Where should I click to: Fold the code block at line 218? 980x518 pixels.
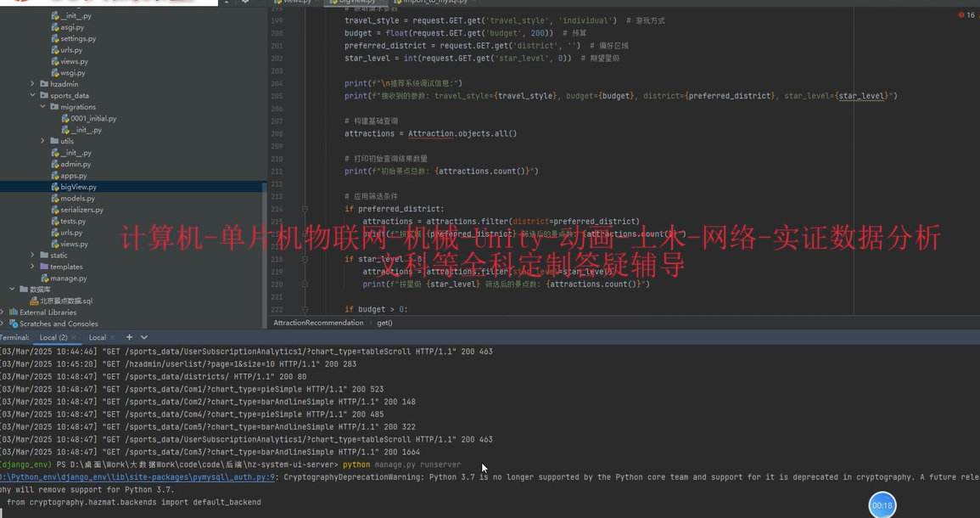[305, 259]
